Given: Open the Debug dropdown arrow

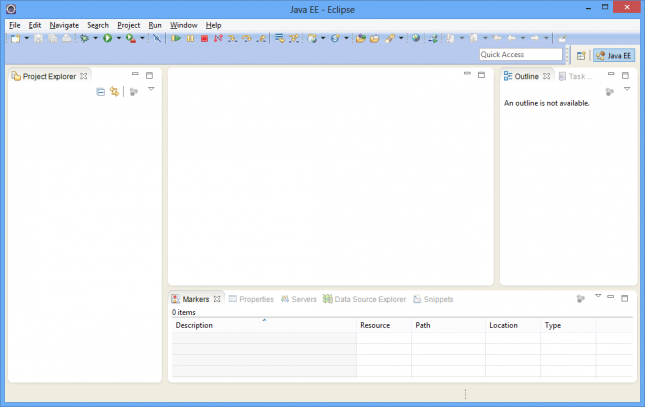Looking at the screenshot, I should coord(95,38).
